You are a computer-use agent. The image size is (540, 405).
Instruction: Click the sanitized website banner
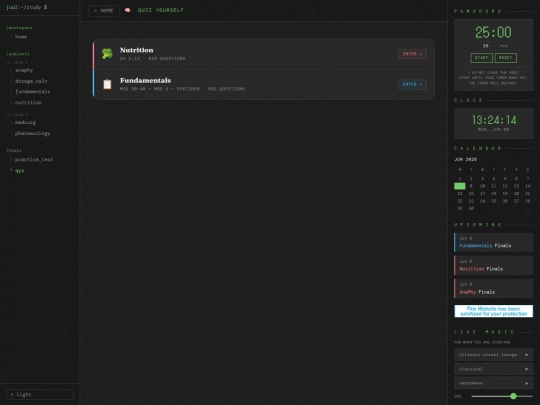494,311
